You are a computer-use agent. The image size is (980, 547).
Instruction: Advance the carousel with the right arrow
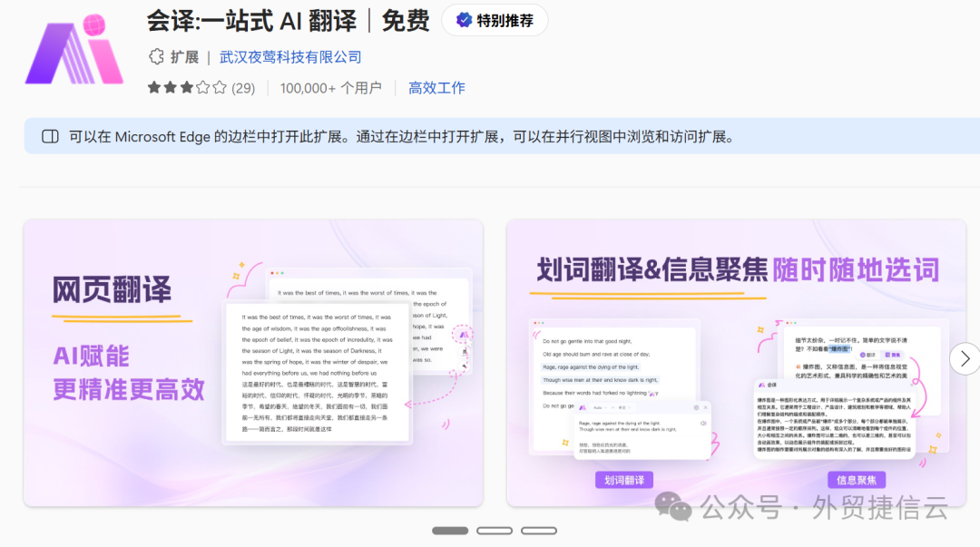(x=965, y=358)
